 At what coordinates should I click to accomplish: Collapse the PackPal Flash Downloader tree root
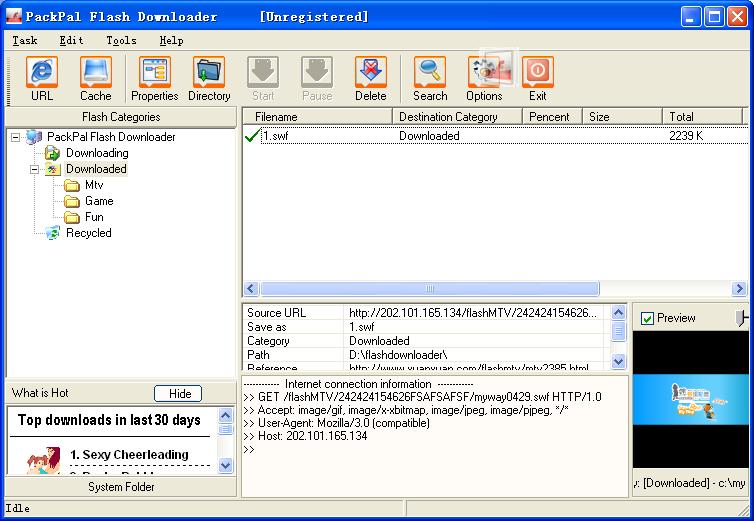[x=16, y=138]
